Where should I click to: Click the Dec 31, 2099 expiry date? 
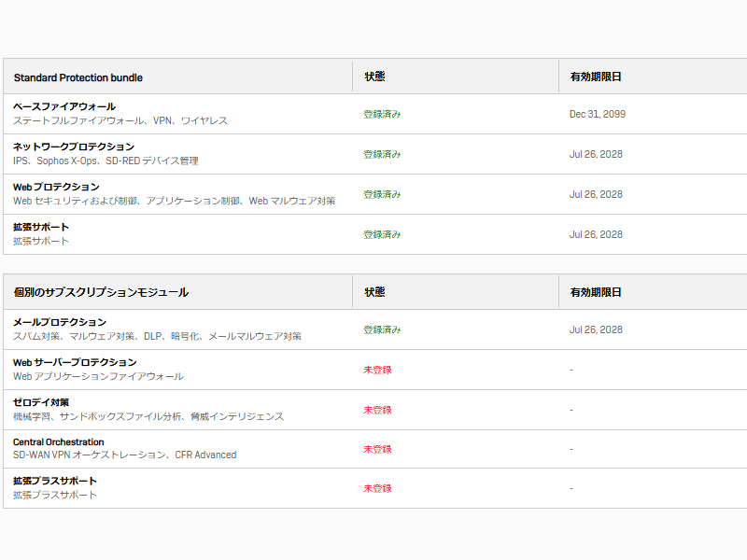[598, 114]
